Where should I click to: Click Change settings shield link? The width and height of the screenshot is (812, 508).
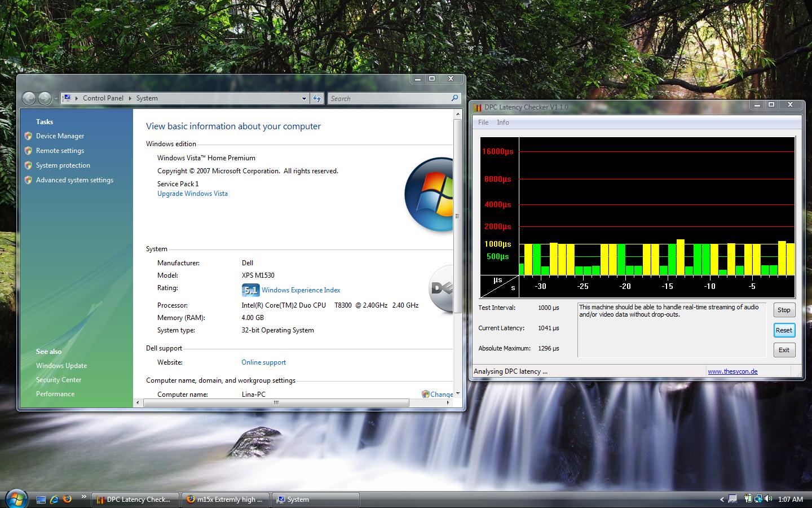[x=437, y=394]
